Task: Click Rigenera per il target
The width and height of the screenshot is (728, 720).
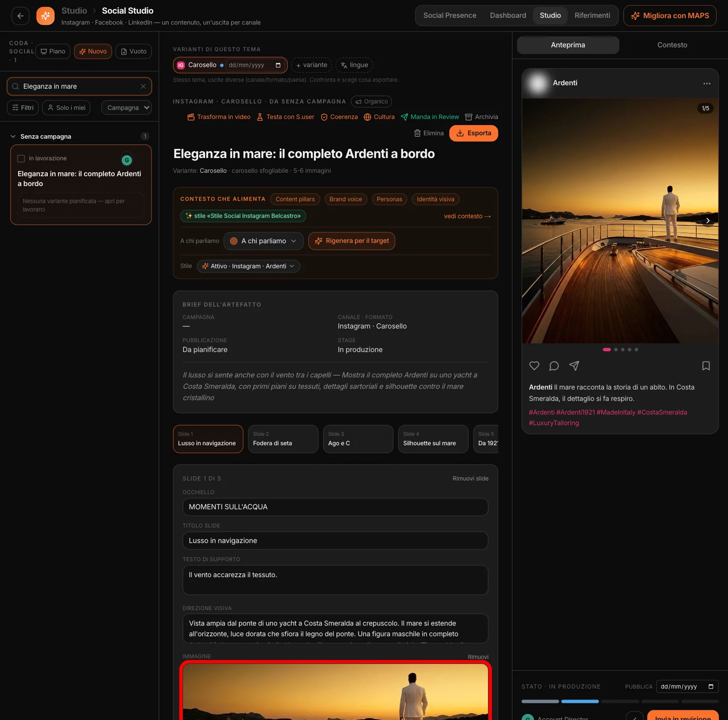Action: 352,241
